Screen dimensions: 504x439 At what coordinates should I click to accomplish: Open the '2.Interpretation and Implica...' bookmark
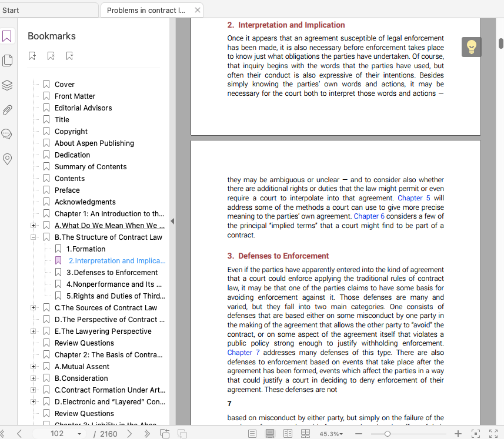point(117,261)
